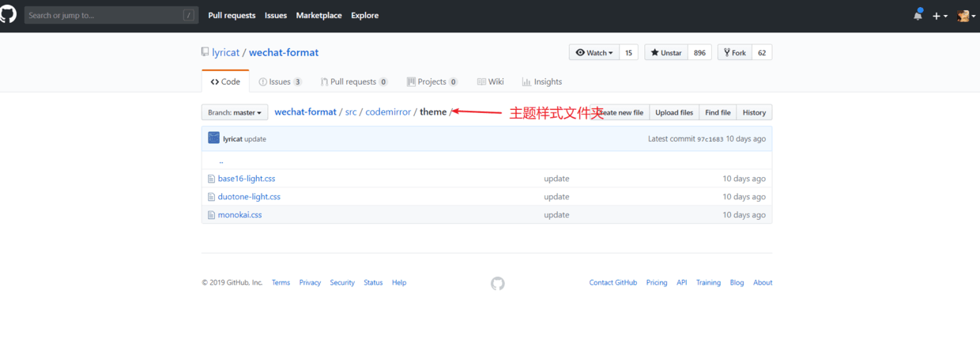Viewport: 980px width, 344px height.
Task: Switch to the Issues tab
Action: (x=281, y=81)
